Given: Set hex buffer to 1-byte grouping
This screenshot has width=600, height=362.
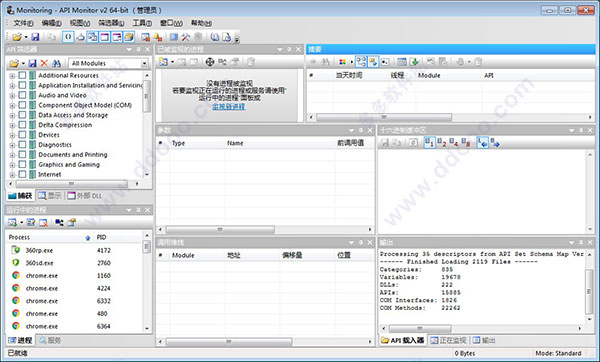Looking at the screenshot, I should (x=429, y=143).
